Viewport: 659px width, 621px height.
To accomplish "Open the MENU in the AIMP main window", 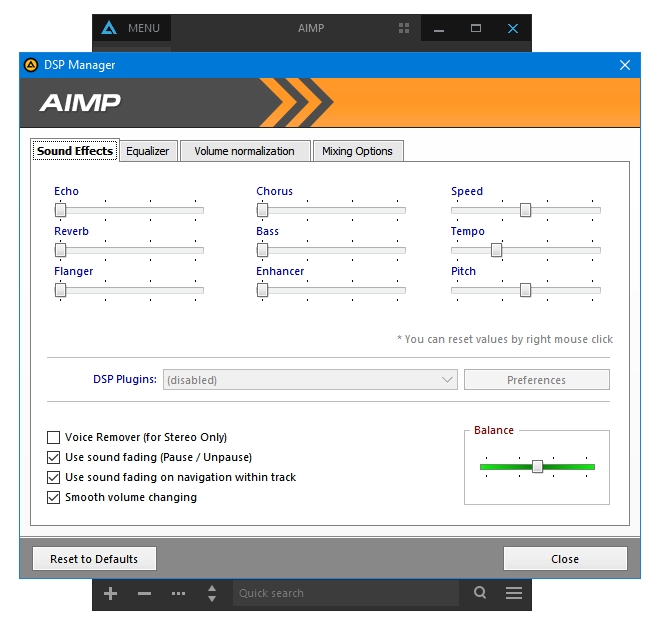I will coord(144,28).
